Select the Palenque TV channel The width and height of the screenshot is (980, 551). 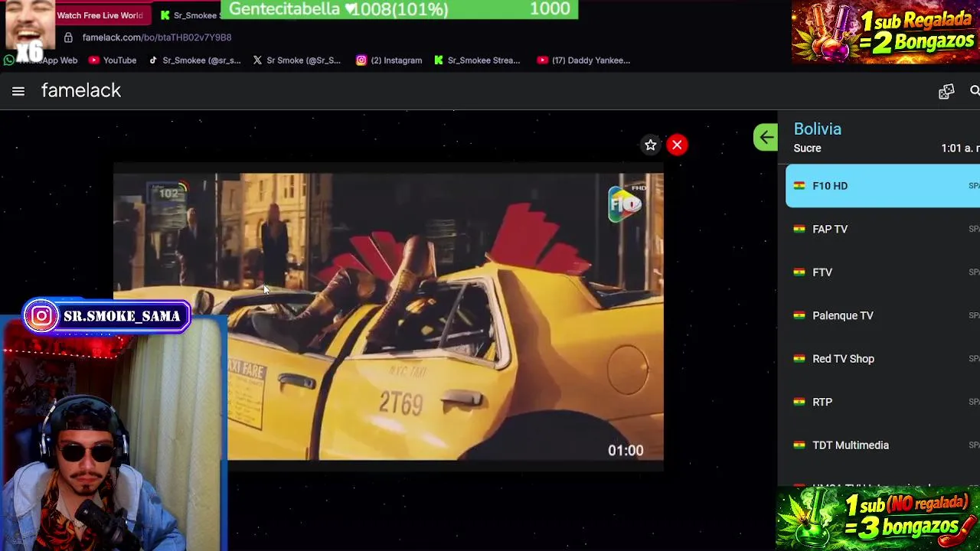point(883,315)
